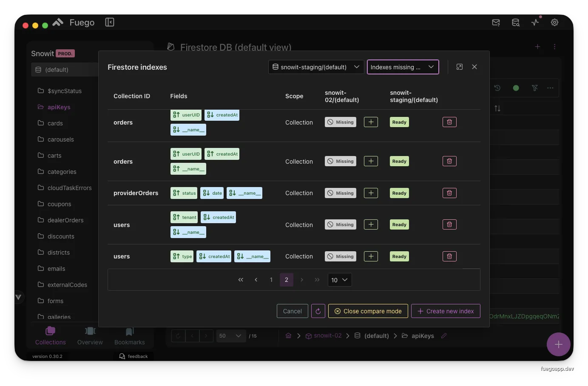Open the Indexes missing filter dropdown
The image size is (588, 386).
pyautogui.click(x=403, y=67)
